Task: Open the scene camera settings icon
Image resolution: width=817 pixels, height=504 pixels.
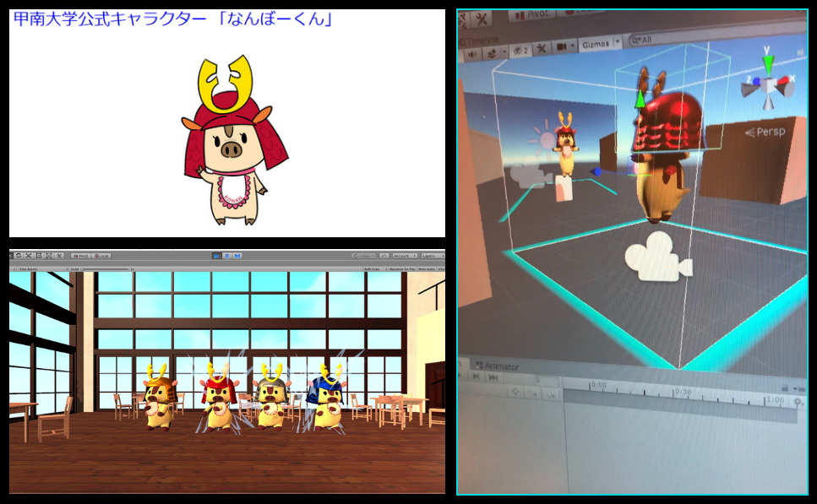Action: click(x=563, y=46)
